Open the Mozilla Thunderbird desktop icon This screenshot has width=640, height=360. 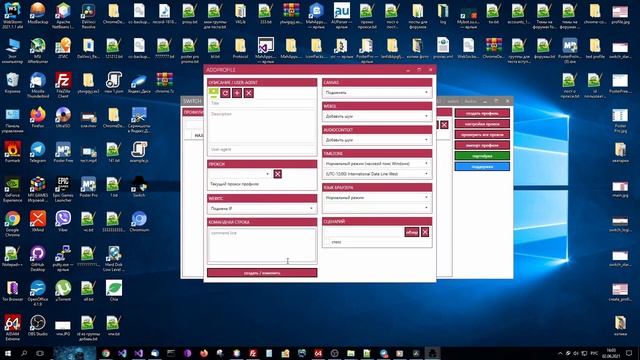point(38,85)
